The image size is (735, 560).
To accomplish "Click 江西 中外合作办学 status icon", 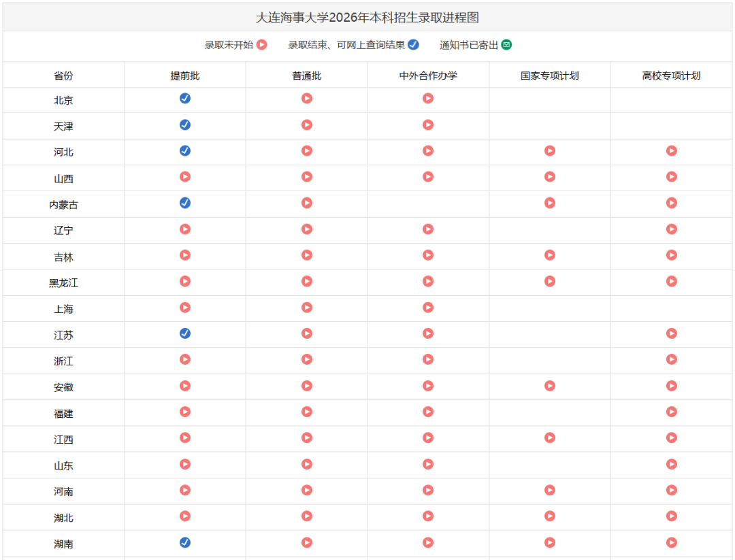I will point(428,438).
